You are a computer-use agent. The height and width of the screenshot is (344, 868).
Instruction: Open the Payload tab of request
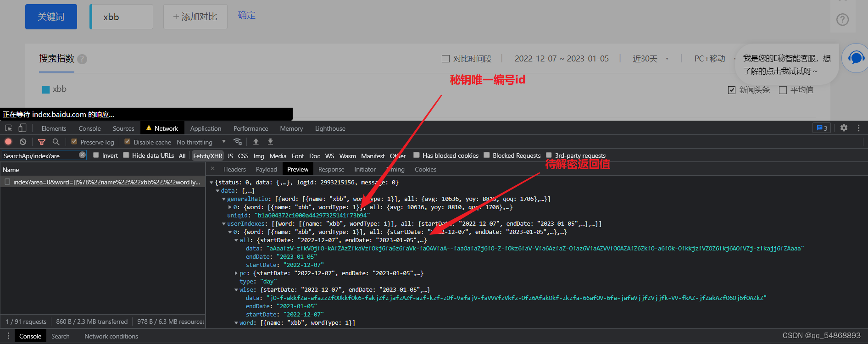267,169
